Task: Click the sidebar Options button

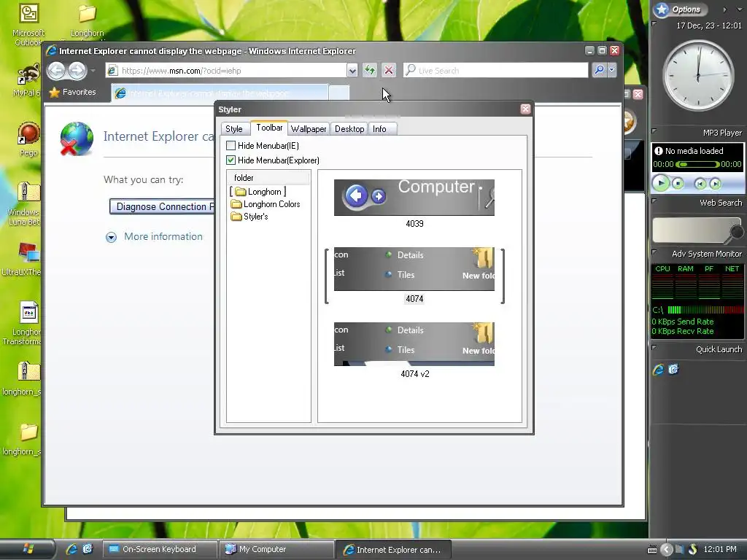Action: pyautogui.click(x=680, y=9)
